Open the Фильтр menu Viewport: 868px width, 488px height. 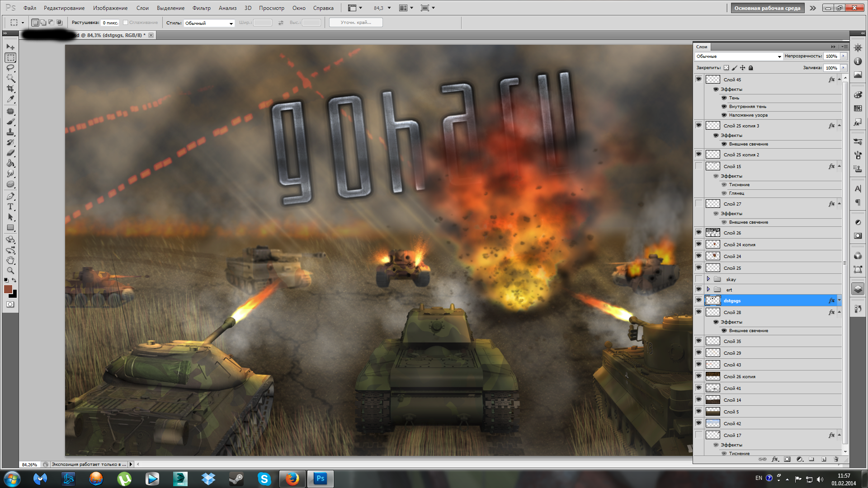201,8
